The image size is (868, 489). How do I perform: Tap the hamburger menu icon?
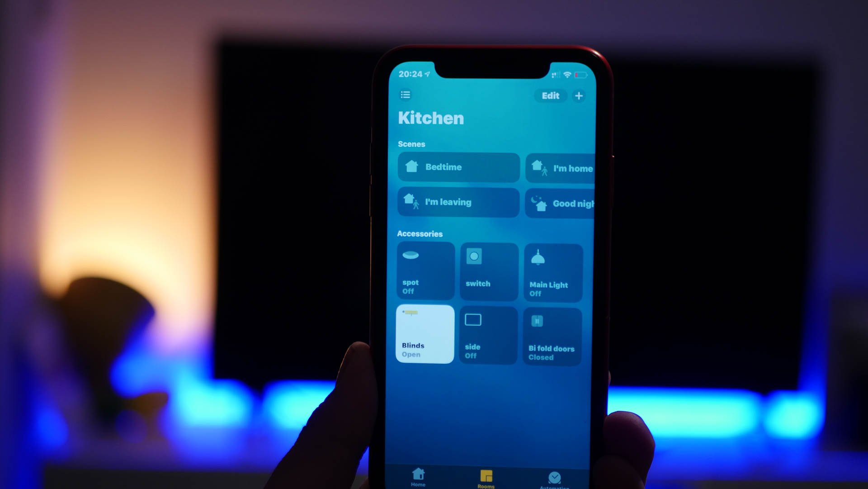click(406, 95)
